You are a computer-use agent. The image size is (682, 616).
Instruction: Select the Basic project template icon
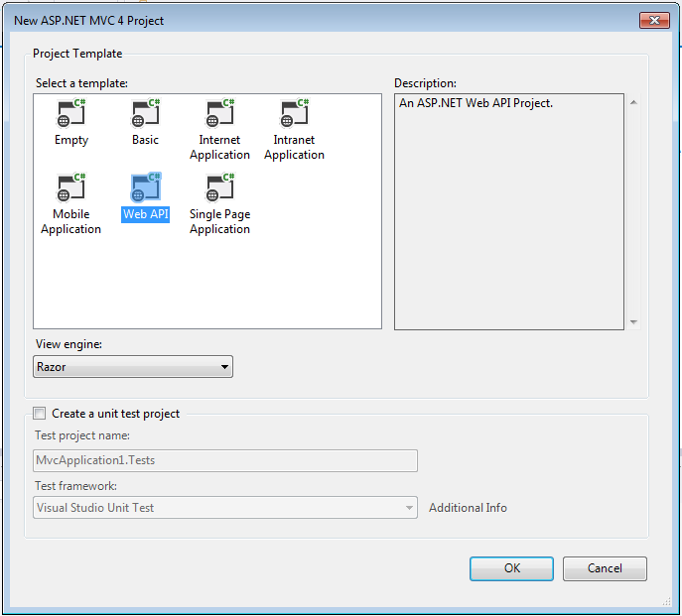pos(146,113)
